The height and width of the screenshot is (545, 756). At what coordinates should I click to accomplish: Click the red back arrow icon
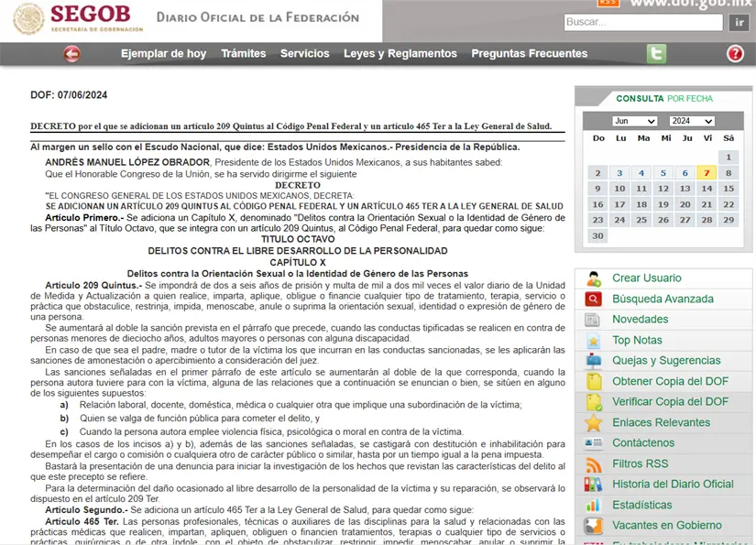pos(72,54)
